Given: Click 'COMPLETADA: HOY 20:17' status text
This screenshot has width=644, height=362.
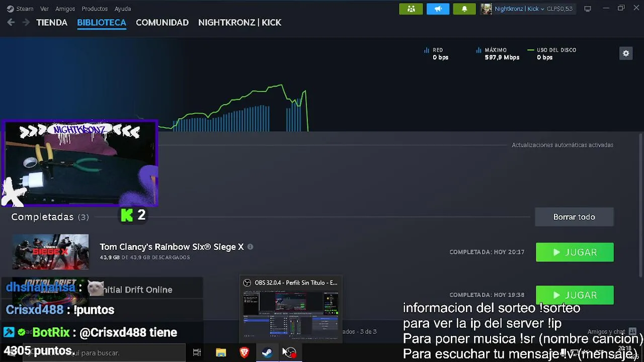Looking at the screenshot, I should coord(487,252).
